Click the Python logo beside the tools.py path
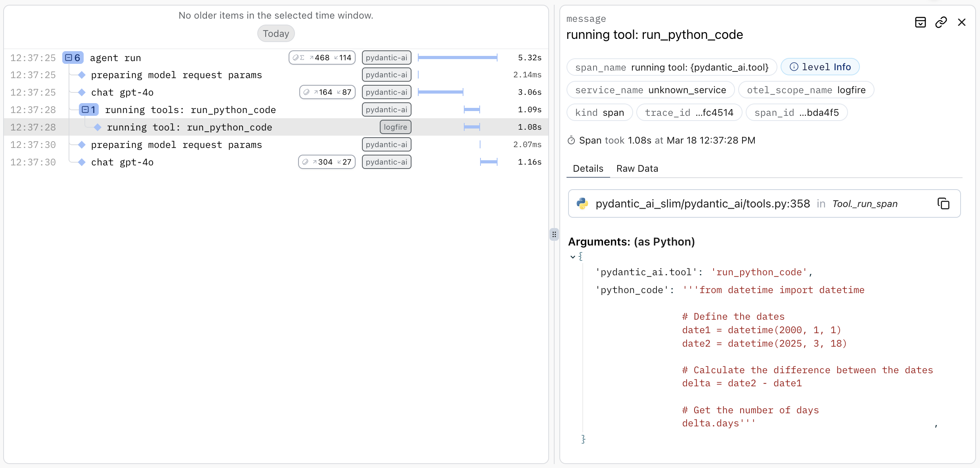Viewport: 980px width, 468px height. 582,203
